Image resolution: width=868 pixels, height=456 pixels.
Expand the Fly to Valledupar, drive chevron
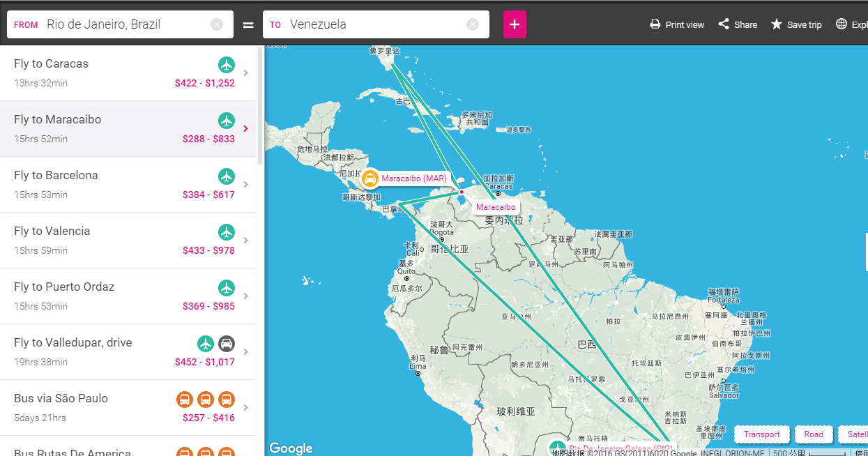[245, 351]
